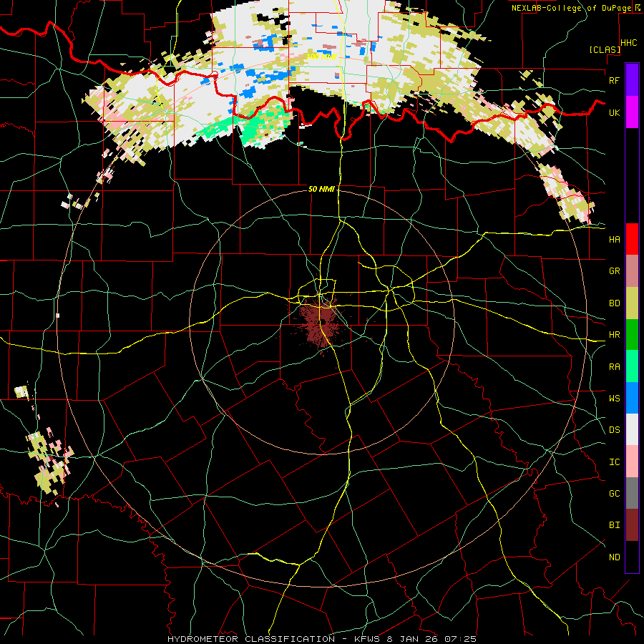This screenshot has width=644, height=644.
Task: Click the ND black legend swatch
Action: pyautogui.click(x=632, y=557)
